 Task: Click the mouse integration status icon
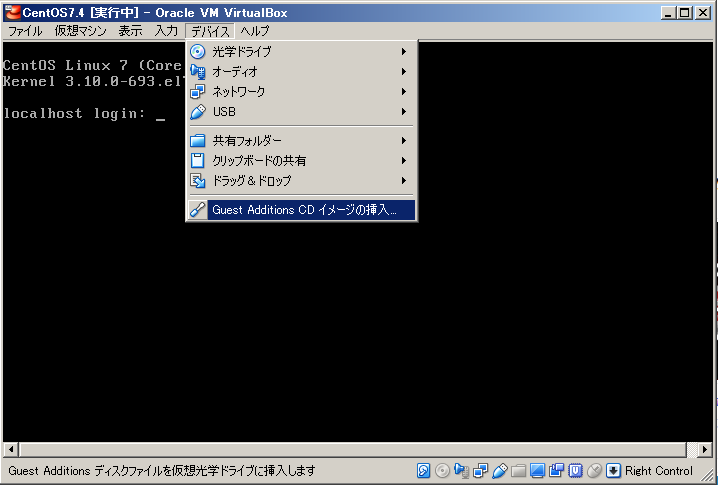click(x=594, y=470)
